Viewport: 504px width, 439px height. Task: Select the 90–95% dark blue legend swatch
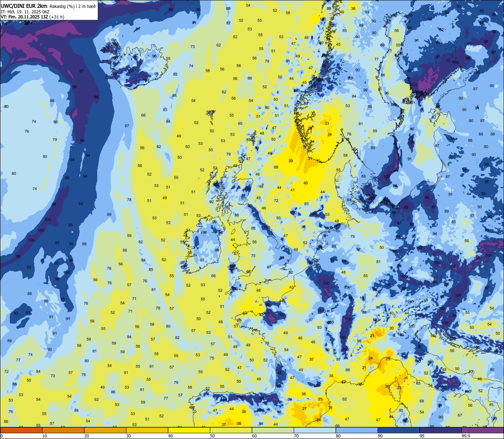pos(398,430)
